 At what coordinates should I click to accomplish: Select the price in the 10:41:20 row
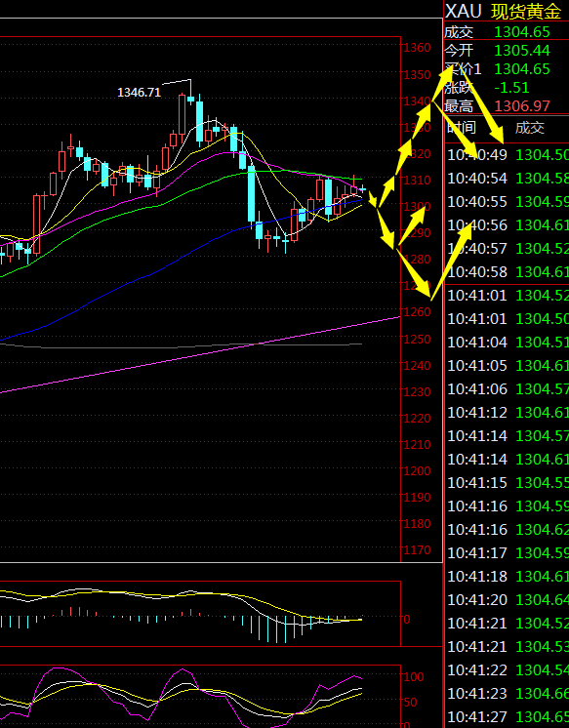(543, 600)
